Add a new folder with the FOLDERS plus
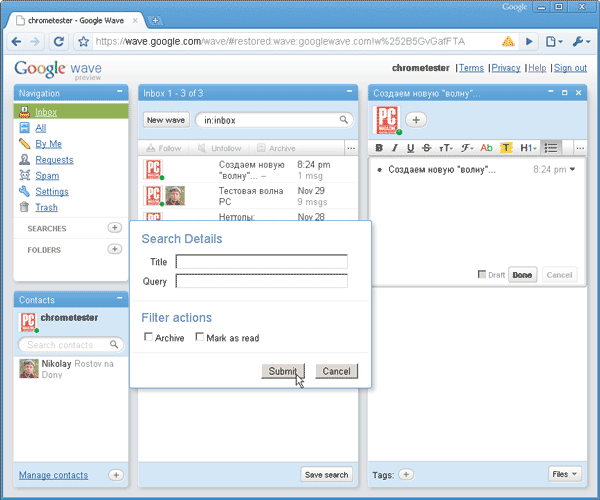This screenshot has width=600, height=500. point(114,249)
